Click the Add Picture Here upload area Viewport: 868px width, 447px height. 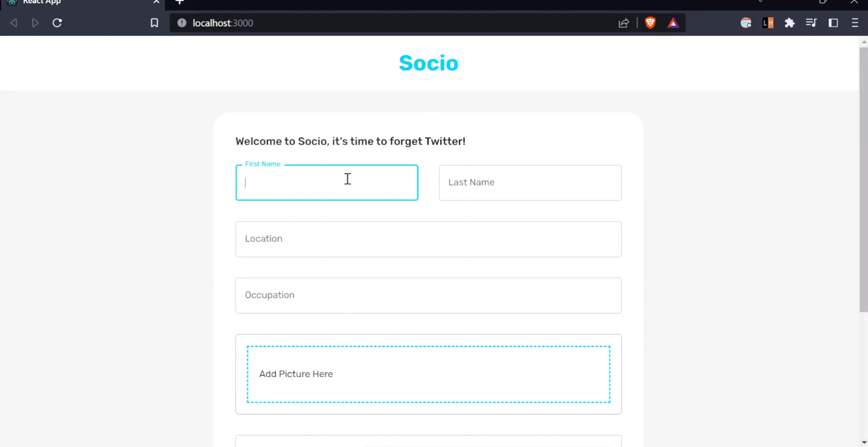(x=428, y=374)
